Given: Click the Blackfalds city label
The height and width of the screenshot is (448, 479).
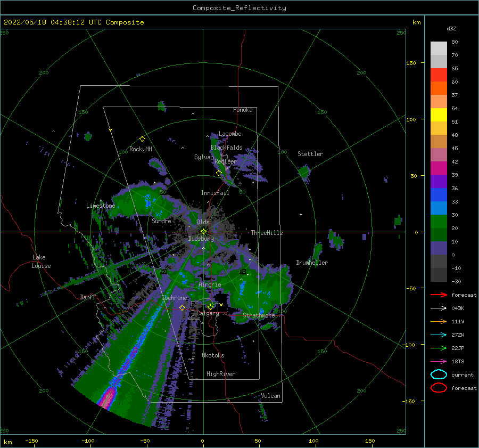Looking at the screenshot, I should [226, 148].
